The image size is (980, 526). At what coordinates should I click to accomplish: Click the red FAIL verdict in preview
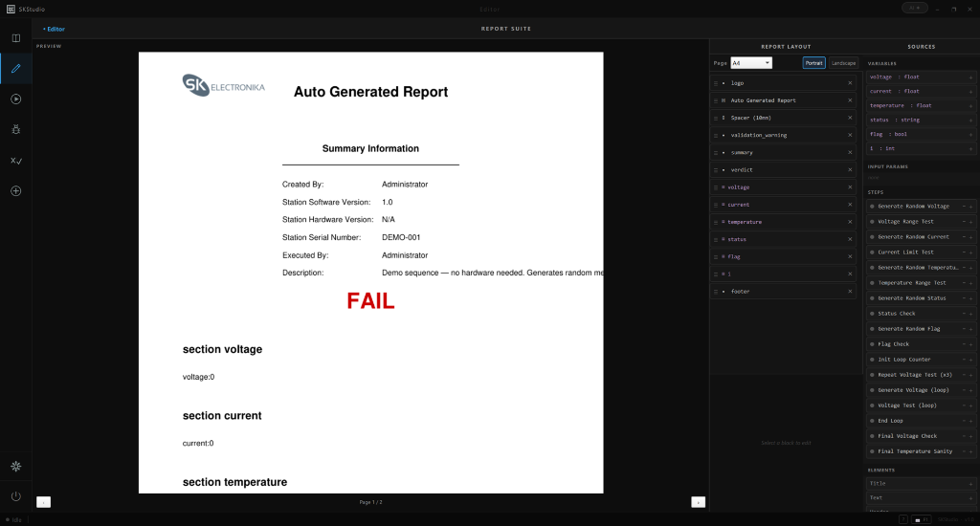(370, 301)
